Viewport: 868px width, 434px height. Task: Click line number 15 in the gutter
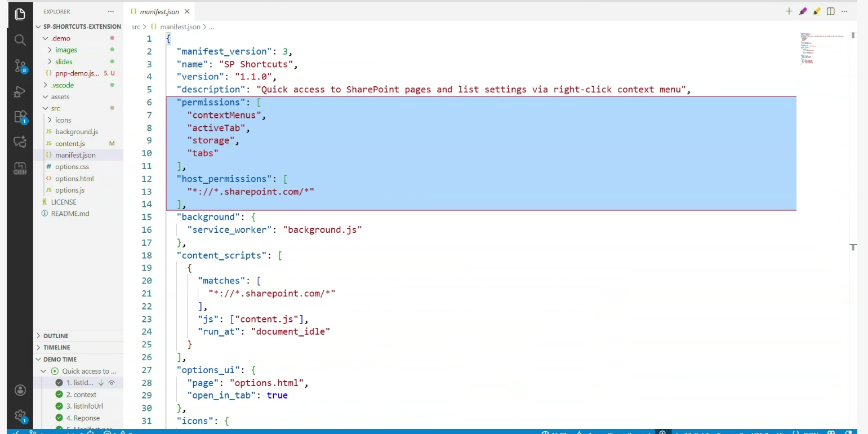pos(146,217)
